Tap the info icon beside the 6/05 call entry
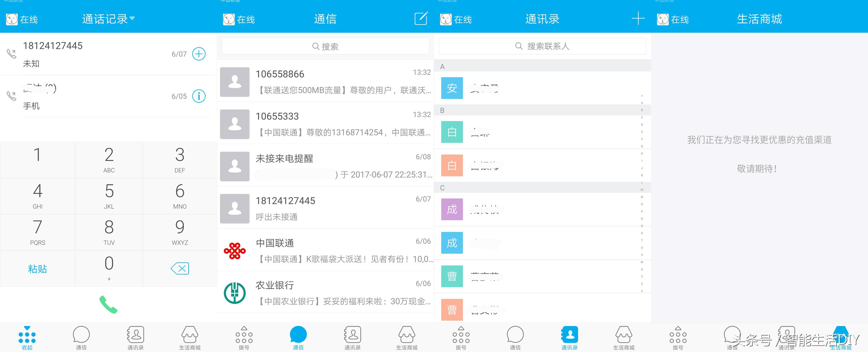The image size is (868, 352). tap(199, 96)
